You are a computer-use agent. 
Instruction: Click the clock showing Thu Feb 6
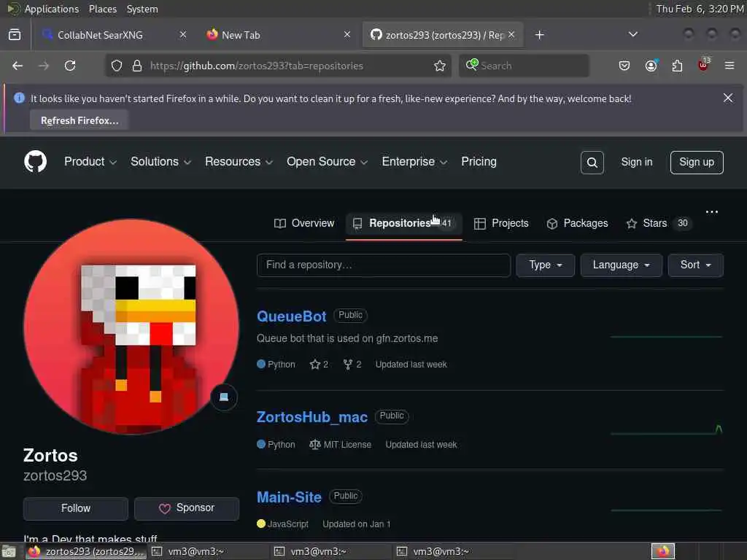700,9
